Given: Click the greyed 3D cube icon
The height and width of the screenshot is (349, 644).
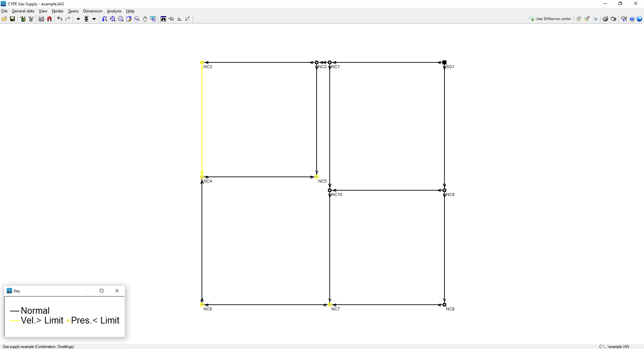Looking at the screenshot, I should point(595,19).
